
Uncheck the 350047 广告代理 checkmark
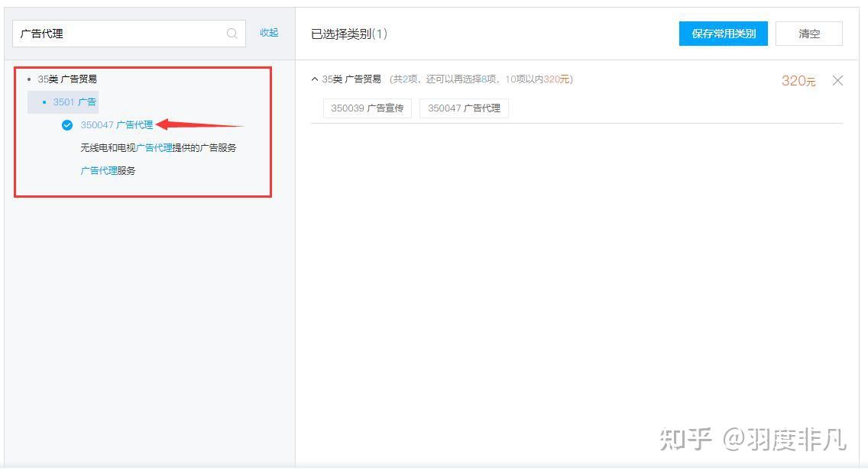[67, 125]
